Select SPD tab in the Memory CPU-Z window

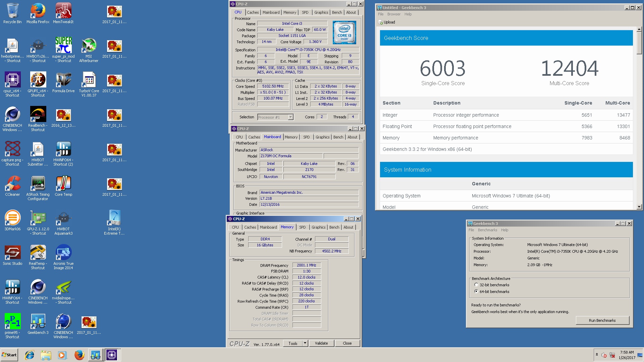coord(302,227)
